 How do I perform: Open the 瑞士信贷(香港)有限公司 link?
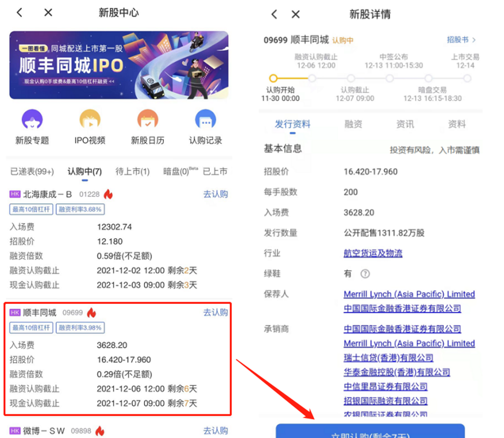388,358
